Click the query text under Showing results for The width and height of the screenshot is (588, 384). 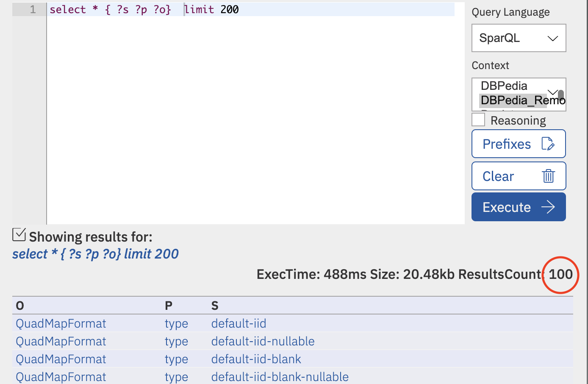tap(95, 253)
